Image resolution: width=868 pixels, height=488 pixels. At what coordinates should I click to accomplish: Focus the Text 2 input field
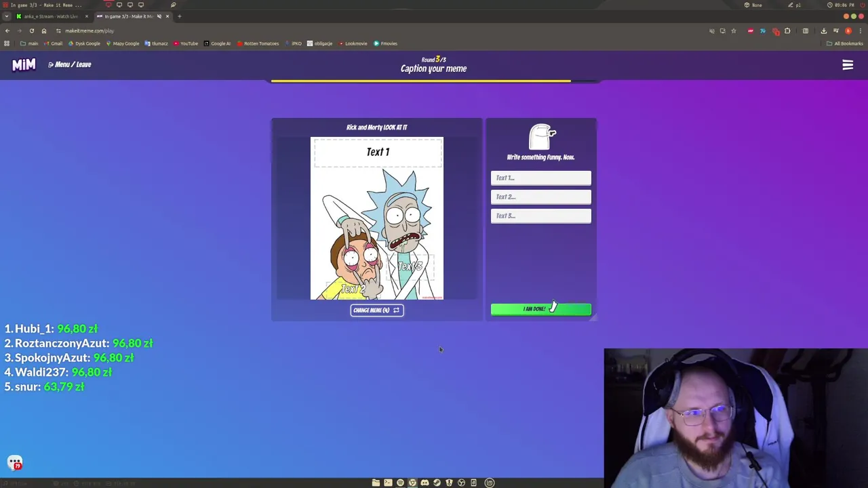540,197
